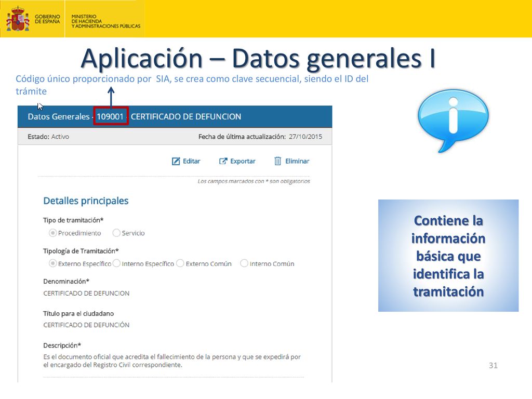The image size is (532, 399).
Task: Open the Exportar link
Action: coord(237,161)
